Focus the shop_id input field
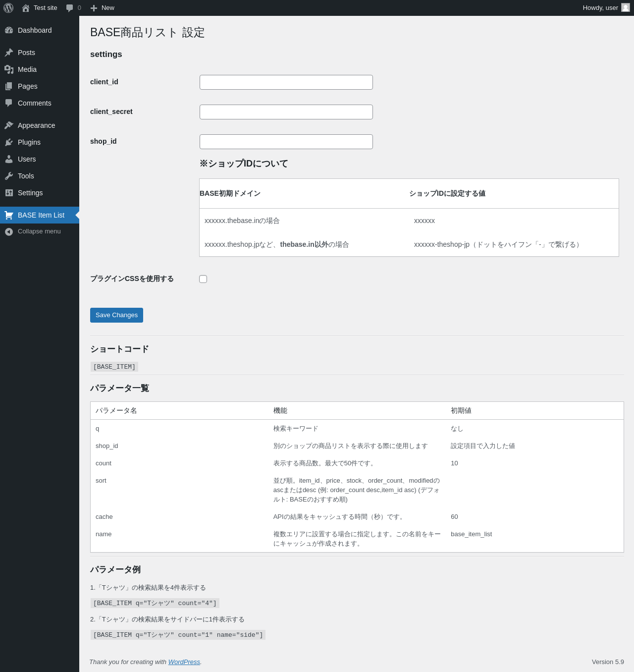The image size is (634, 672). (x=286, y=142)
